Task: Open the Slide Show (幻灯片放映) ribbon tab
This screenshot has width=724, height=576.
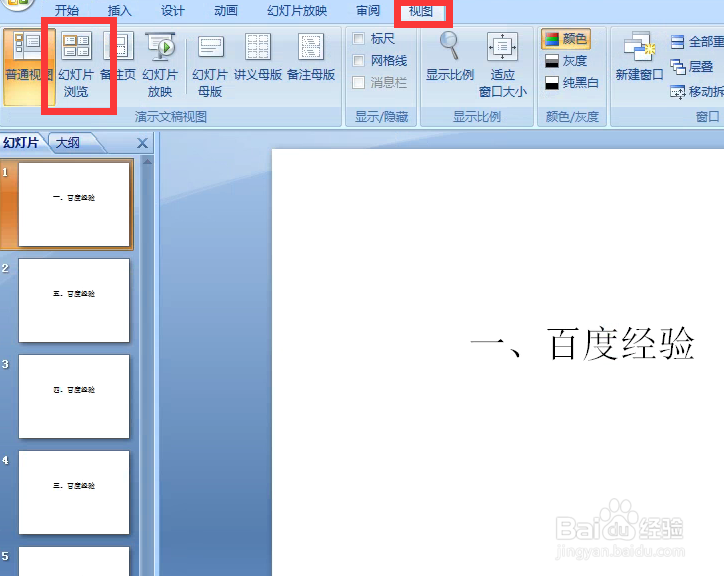Action: click(297, 10)
